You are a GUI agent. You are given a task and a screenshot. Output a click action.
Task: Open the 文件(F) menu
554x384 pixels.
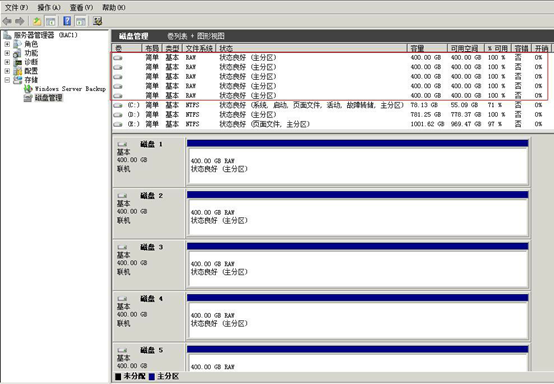pos(16,7)
